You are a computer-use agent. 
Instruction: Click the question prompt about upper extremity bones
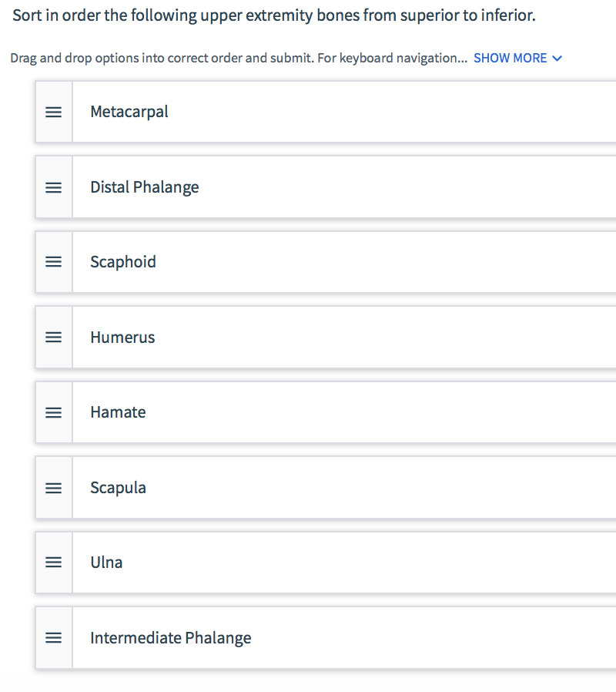click(273, 15)
